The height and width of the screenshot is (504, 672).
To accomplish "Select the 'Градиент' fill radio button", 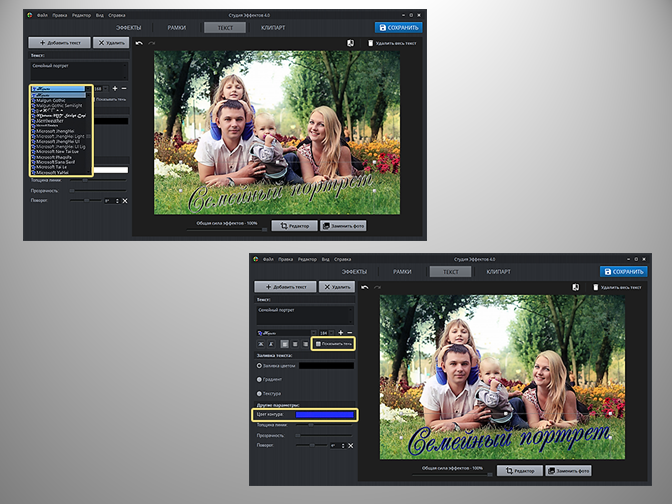I will (x=260, y=380).
